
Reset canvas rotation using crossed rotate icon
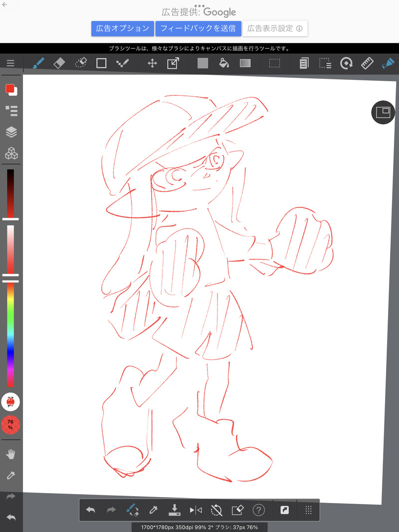[216, 510]
